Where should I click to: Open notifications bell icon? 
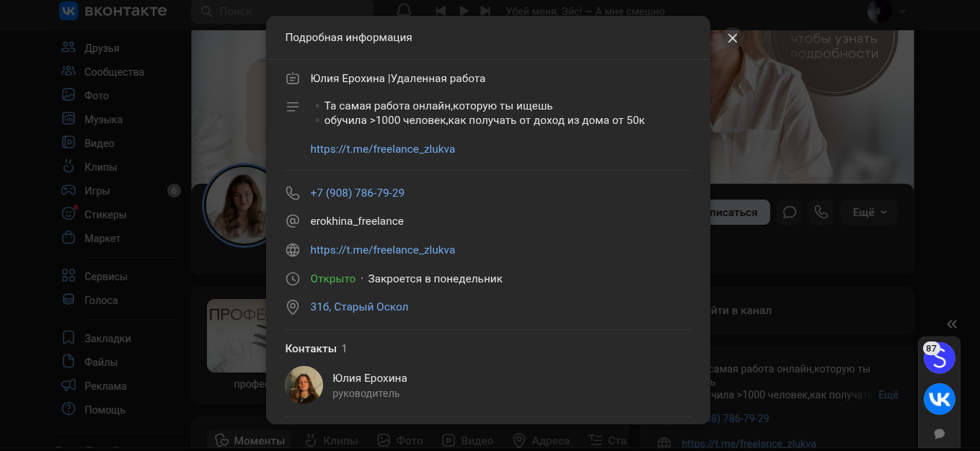[405, 11]
